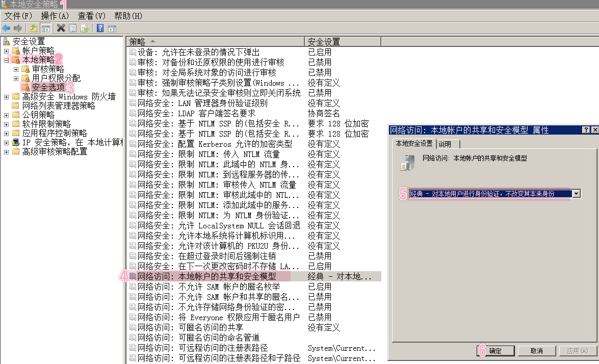Open the sharing security model dropdown arrow

pos(577,194)
